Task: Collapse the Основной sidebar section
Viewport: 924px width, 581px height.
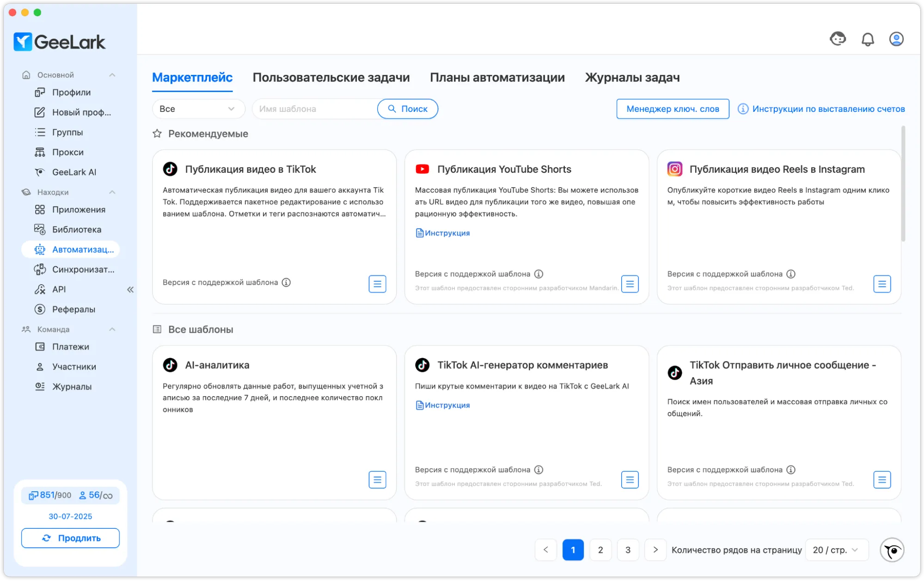Action: (x=112, y=75)
